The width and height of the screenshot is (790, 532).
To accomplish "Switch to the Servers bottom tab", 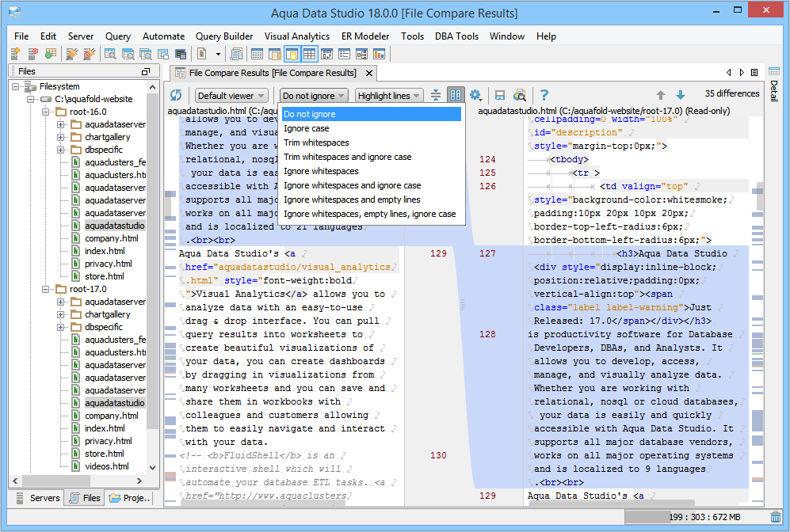I will (38, 498).
